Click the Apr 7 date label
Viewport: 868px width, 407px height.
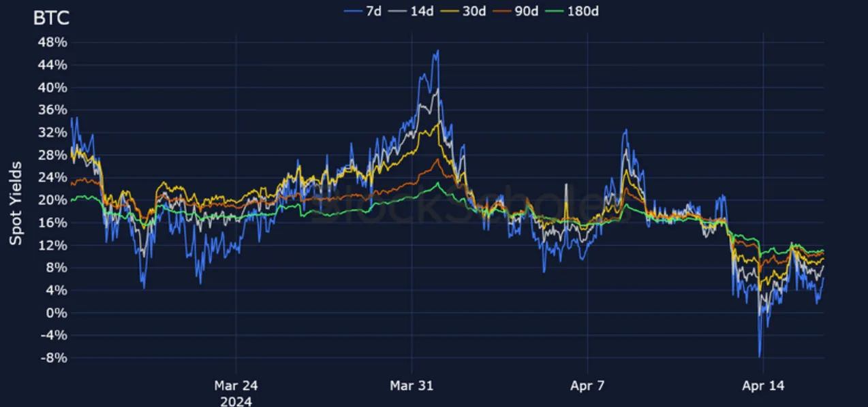pos(587,385)
